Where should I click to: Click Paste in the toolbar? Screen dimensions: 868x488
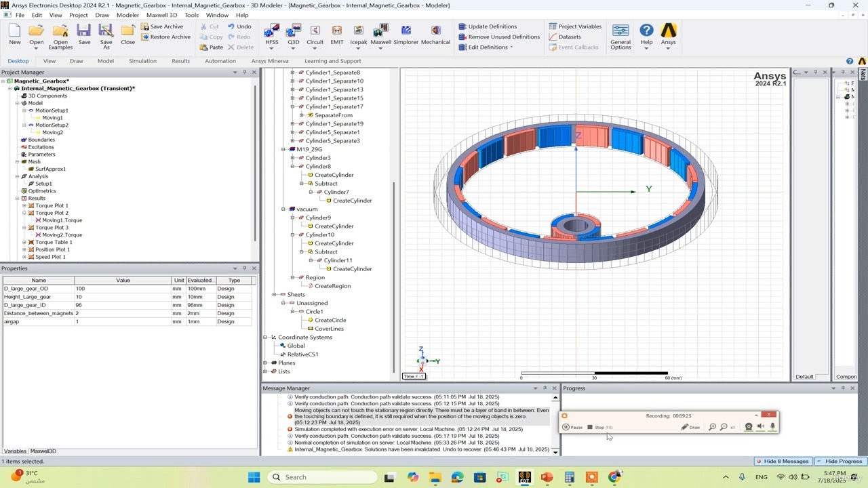(x=212, y=47)
